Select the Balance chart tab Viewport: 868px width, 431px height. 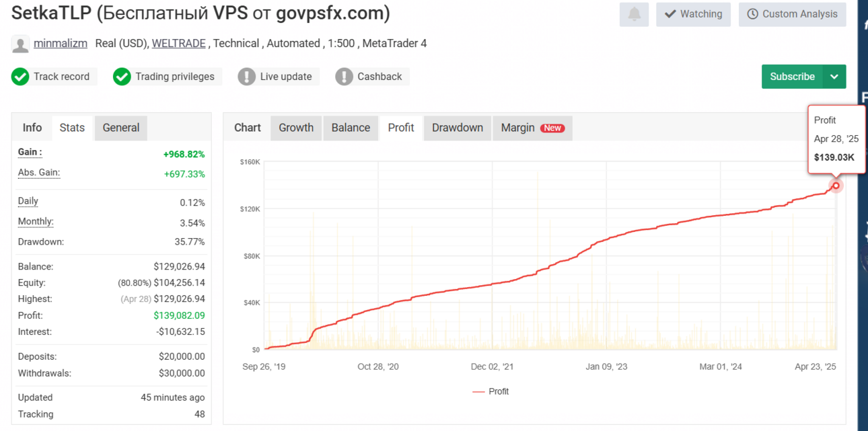tap(351, 128)
